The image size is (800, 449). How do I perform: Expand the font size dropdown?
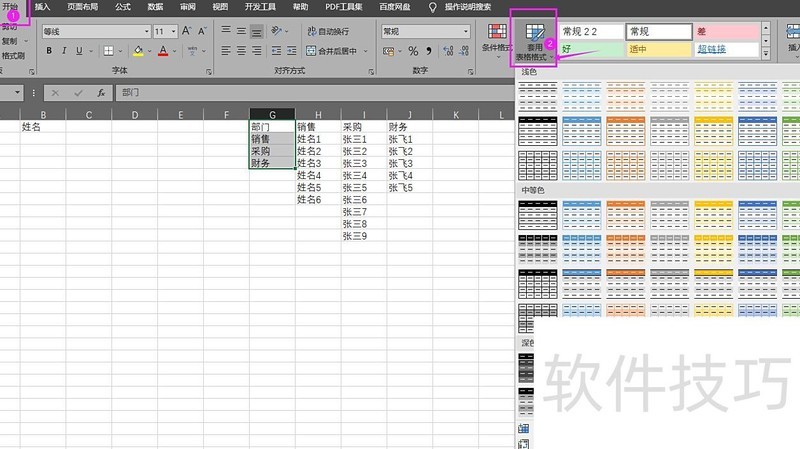click(173, 32)
